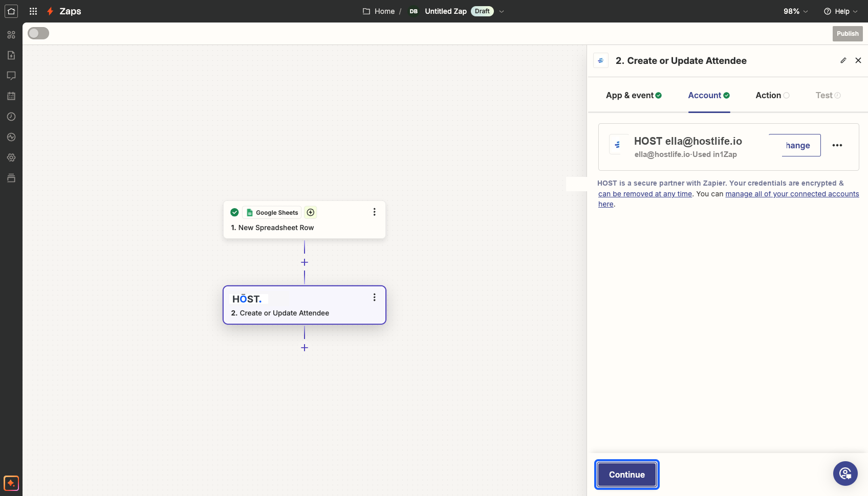Open the account more options ellipsis
The image size is (868, 496).
coord(837,145)
